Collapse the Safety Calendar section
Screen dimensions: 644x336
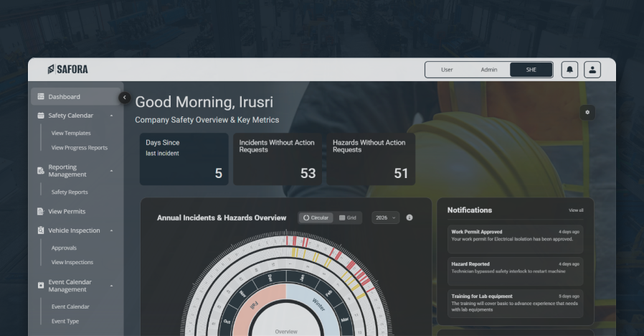(111, 116)
